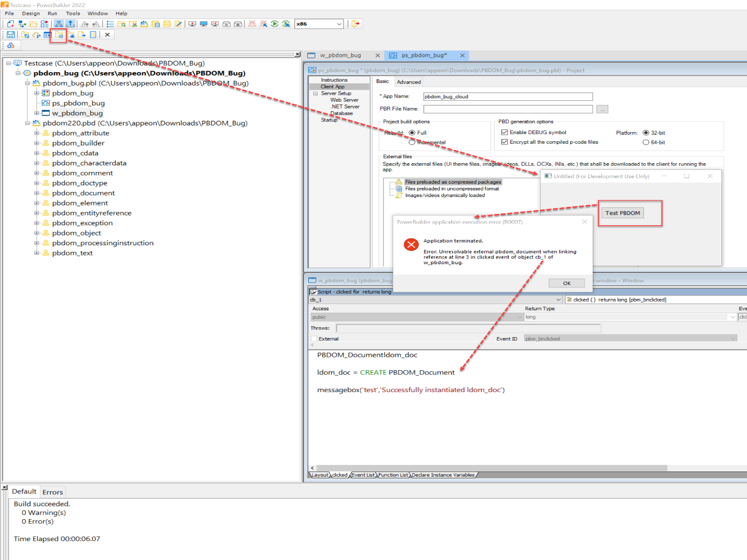Click the red-highlighted run project folder icon

pyautogui.click(x=59, y=35)
